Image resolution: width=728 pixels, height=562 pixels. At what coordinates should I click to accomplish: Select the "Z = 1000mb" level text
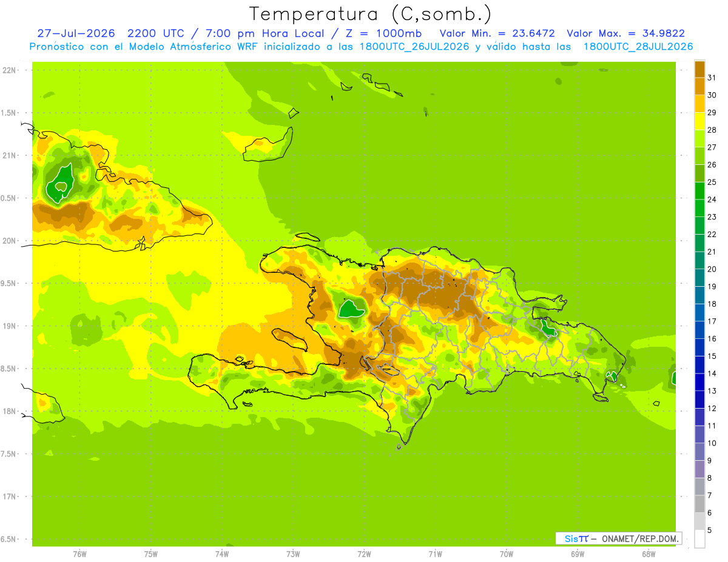pos(383,33)
